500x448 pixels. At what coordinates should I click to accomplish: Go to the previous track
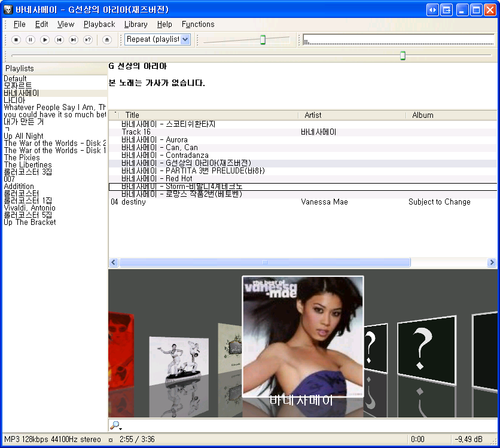pos(59,40)
